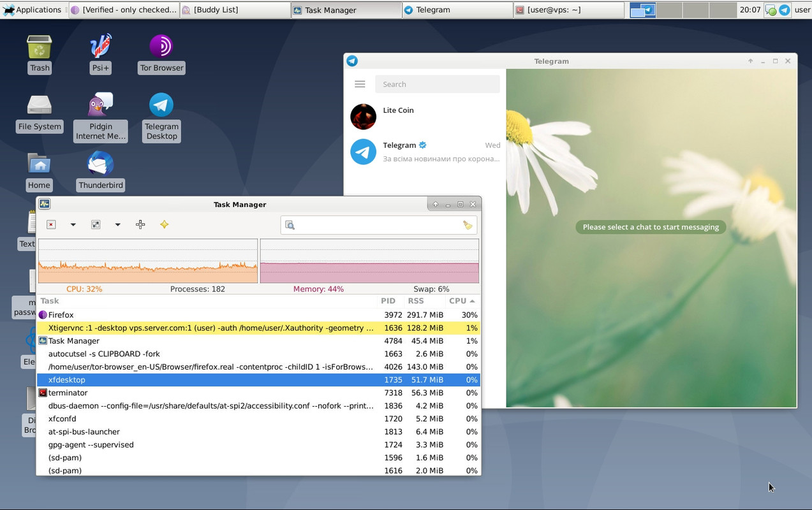The image size is (812, 510).
Task: Switch to the Task Manager taskbar button
Action: (x=346, y=10)
